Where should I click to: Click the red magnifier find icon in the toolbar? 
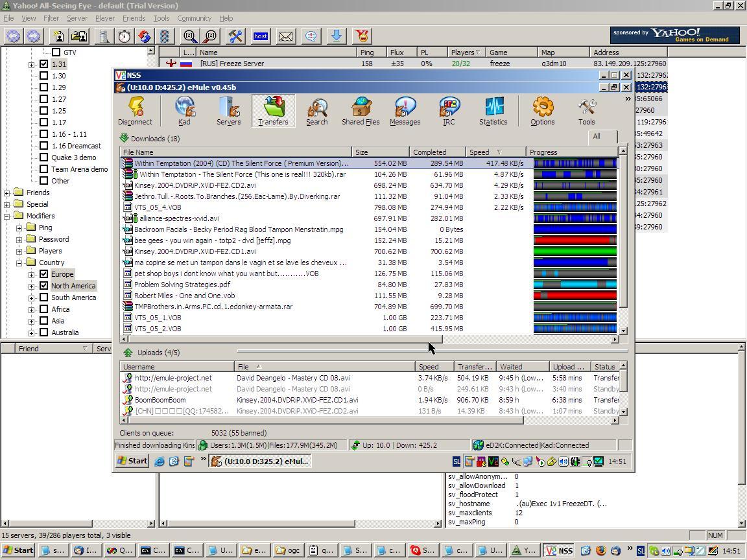tap(210, 36)
